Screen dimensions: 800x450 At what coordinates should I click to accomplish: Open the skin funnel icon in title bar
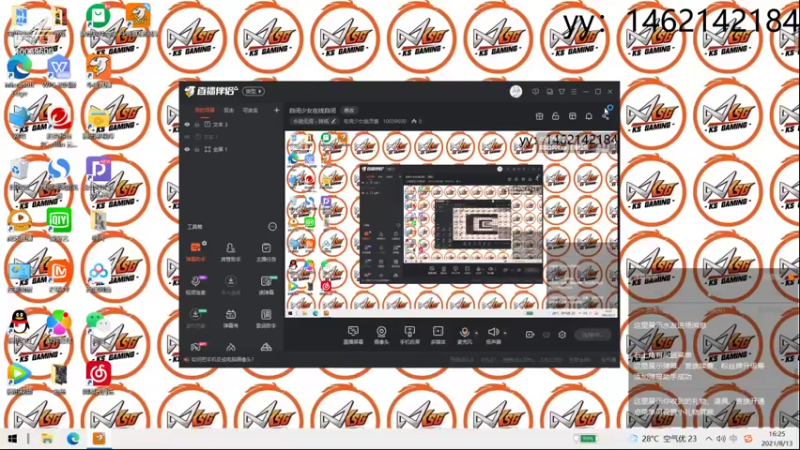[562, 92]
